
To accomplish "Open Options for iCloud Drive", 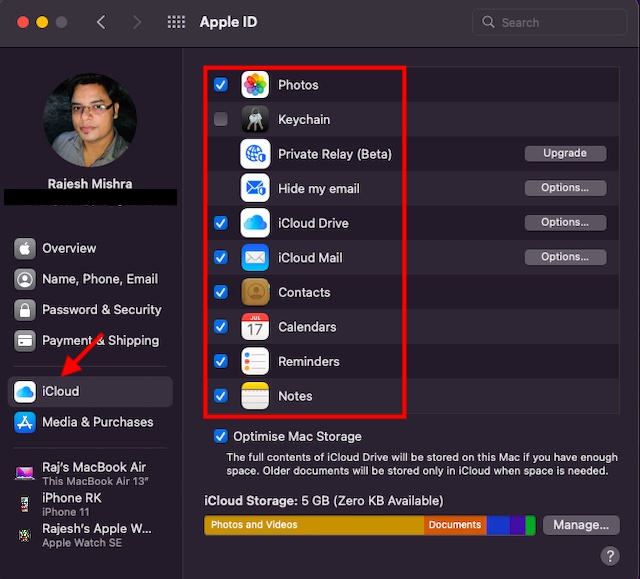I will point(565,222).
